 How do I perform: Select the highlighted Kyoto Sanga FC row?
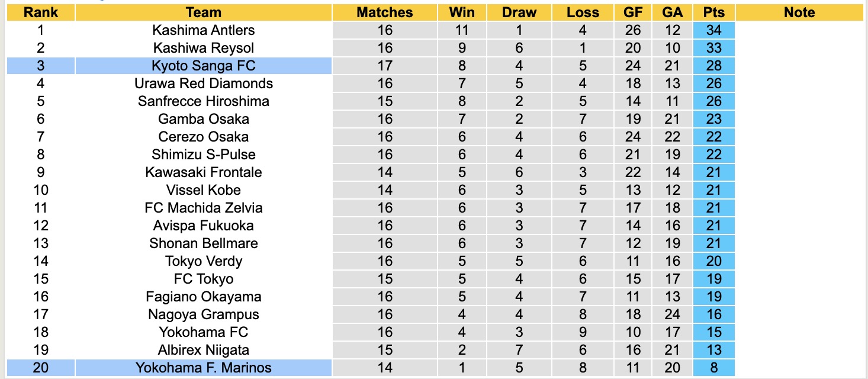pos(203,66)
